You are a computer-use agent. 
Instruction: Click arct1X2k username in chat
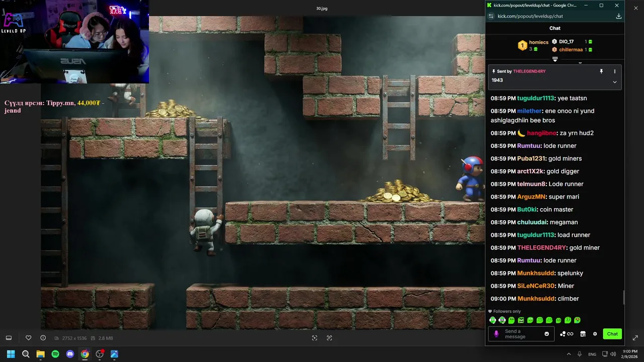(531, 171)
